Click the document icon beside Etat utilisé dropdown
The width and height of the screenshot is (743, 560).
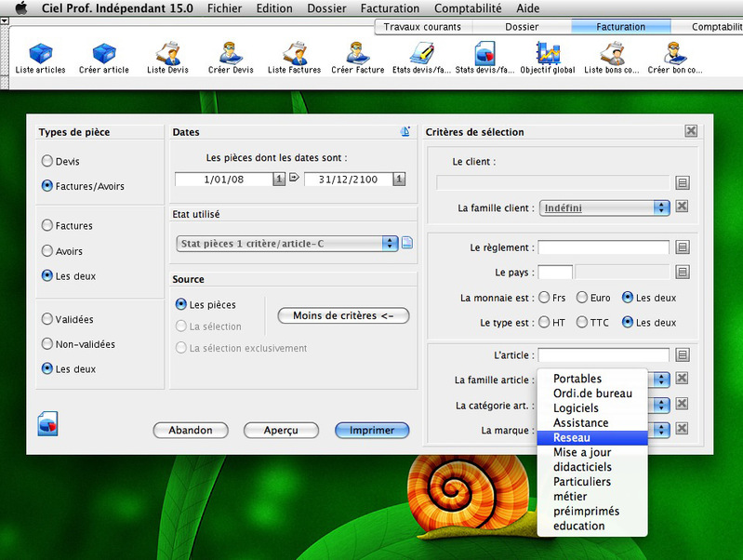click(407, 243)
